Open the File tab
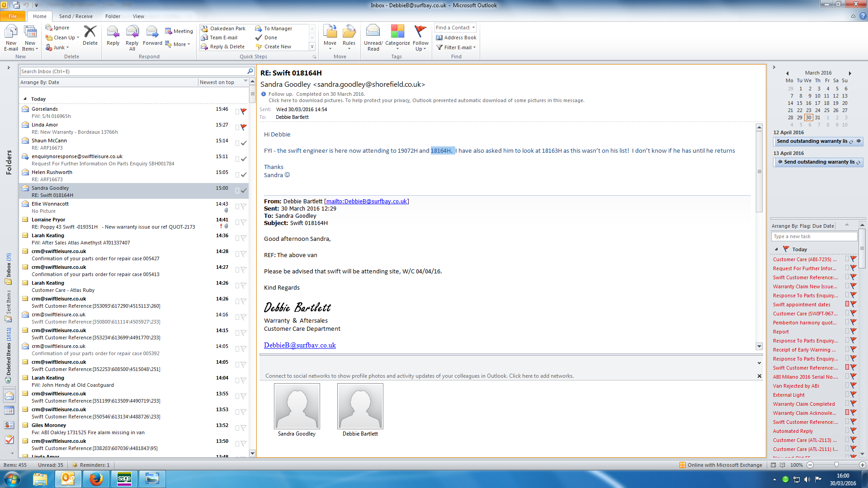This screenshot has width=868, height=488. click(13, 16)
